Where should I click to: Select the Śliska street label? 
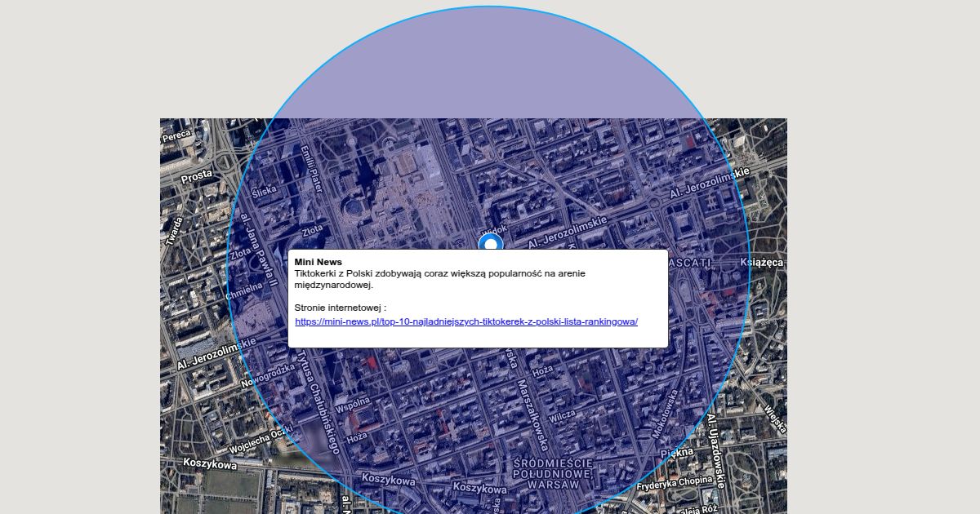pyautogui.click(x=265, y=190)
